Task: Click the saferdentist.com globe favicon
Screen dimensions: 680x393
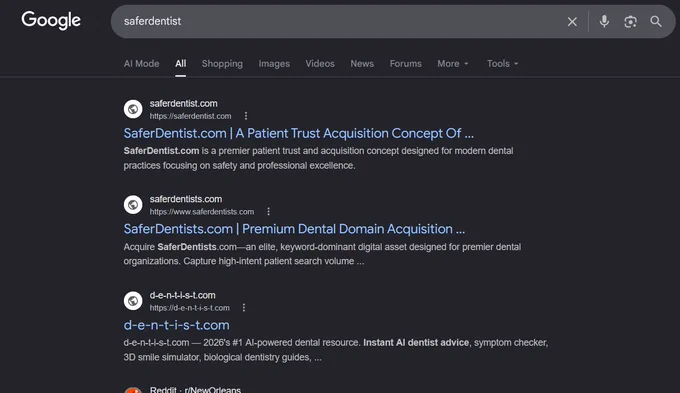Action: pyautogui.click(x=133, y=109)
